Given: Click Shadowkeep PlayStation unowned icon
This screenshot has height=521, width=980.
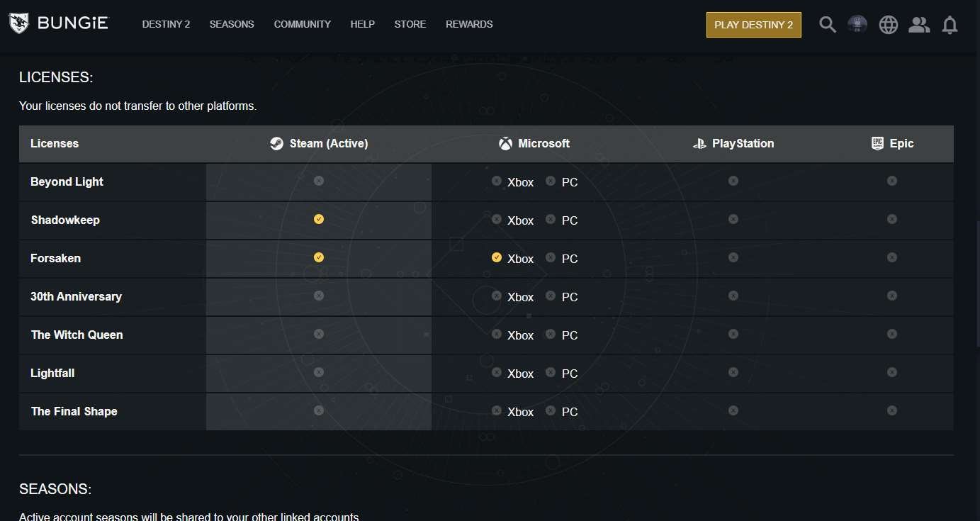Looking at the screenshot, I should pos(733,219).
